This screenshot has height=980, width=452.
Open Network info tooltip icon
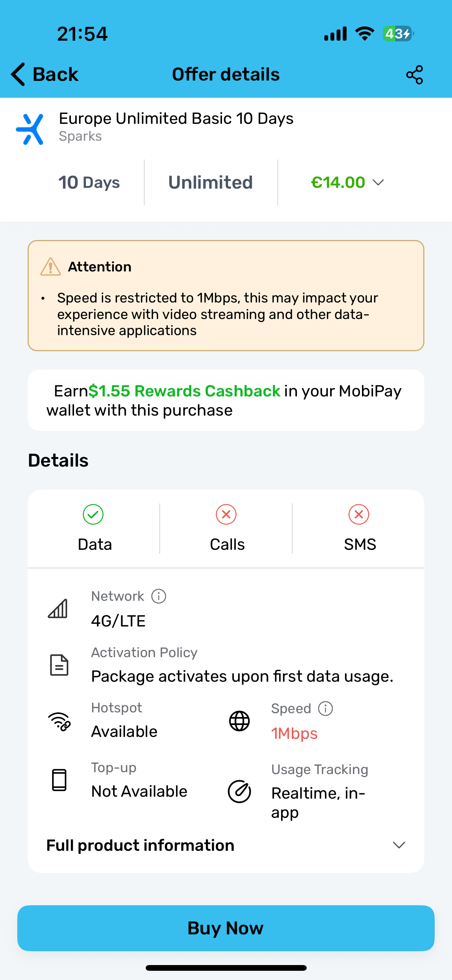(159, 596)
